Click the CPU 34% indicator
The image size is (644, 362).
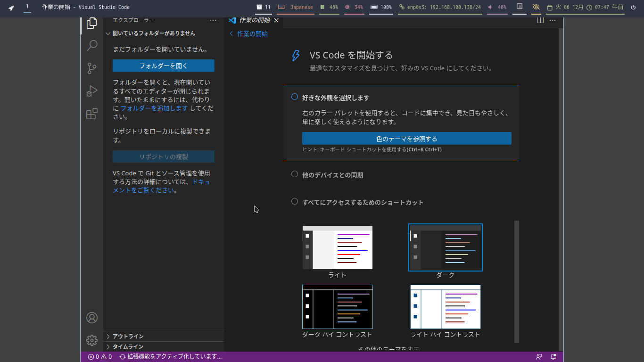[354, 7]
